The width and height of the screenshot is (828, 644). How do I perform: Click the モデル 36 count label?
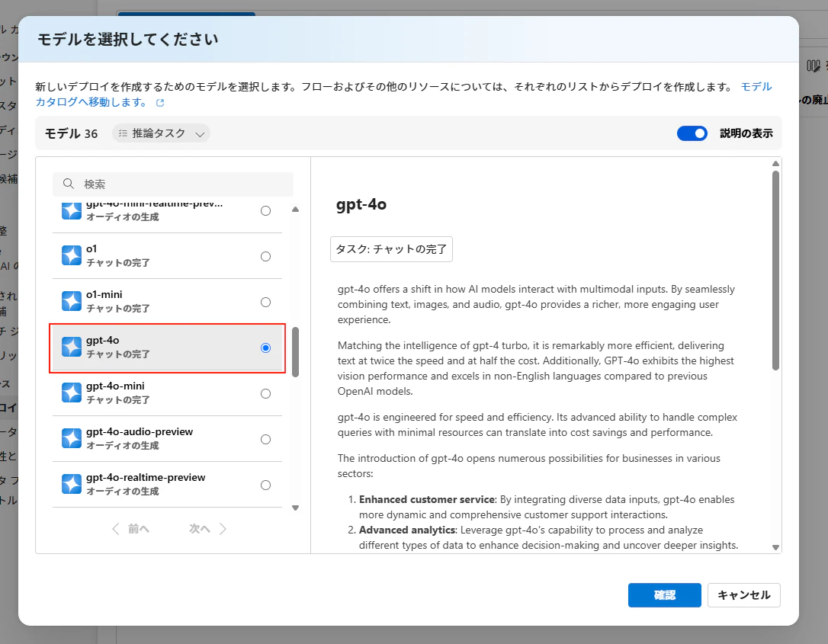[x=72, y=133]
